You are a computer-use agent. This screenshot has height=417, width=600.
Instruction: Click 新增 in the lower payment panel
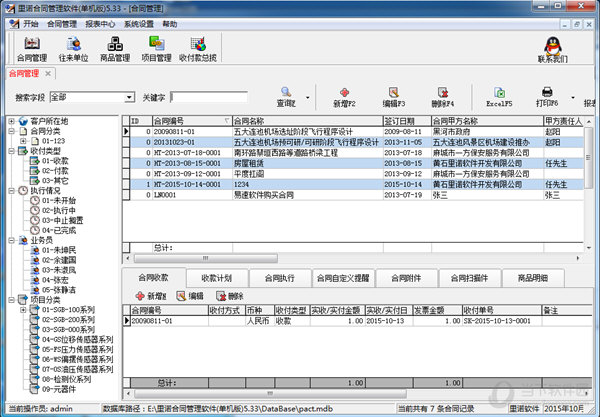tap(148, 296)
